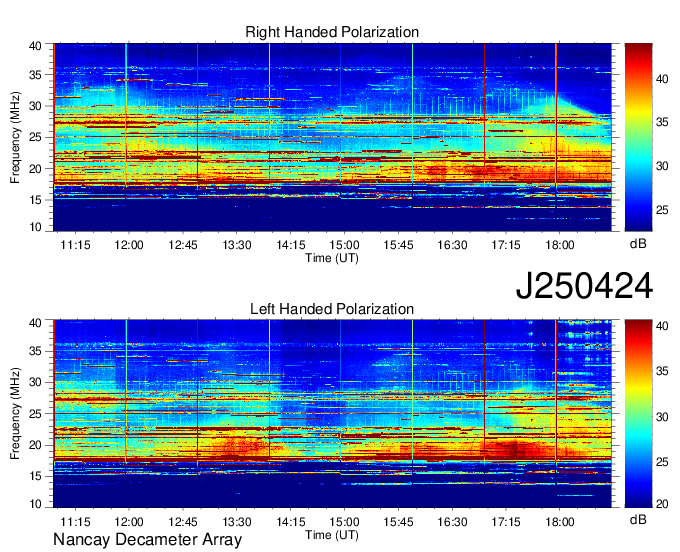The width and height of the screenshot is (680, 552).
Task: Click the 20 MHz tick of Right Handed plot
Action: pos(35,169)
